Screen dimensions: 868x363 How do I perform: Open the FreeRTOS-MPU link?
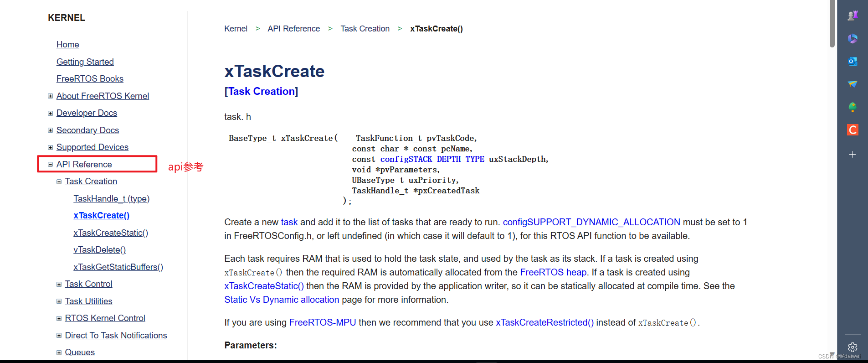[322, 322]
